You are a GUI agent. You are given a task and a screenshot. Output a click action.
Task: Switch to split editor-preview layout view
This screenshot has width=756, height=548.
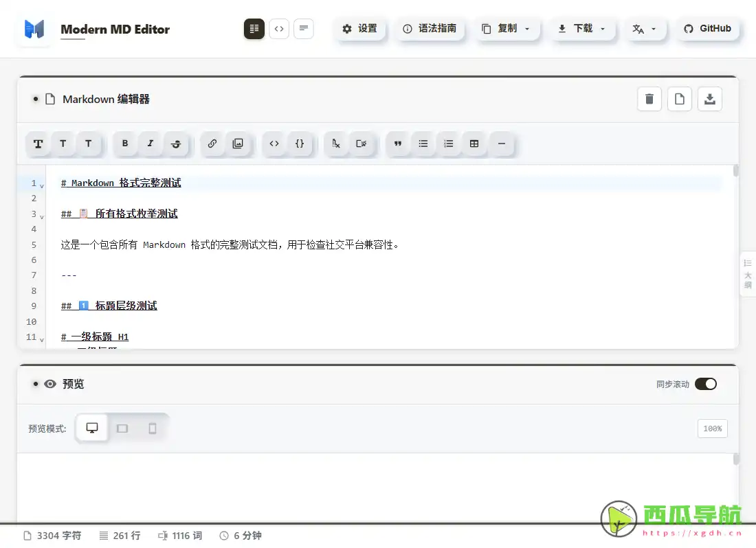pos(254,29)
